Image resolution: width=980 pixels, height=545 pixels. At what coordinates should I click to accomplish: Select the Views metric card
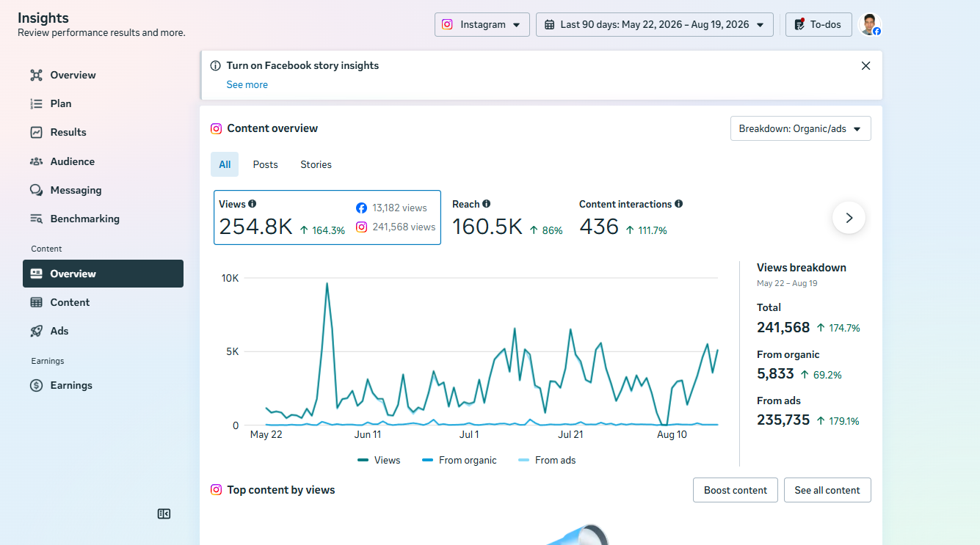pos(327,218)
